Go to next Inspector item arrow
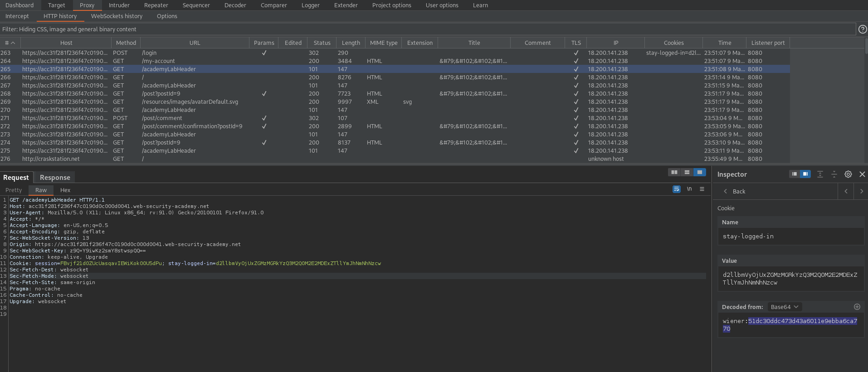The width and height of the screenshot is (868, 372). click(861, 191)
